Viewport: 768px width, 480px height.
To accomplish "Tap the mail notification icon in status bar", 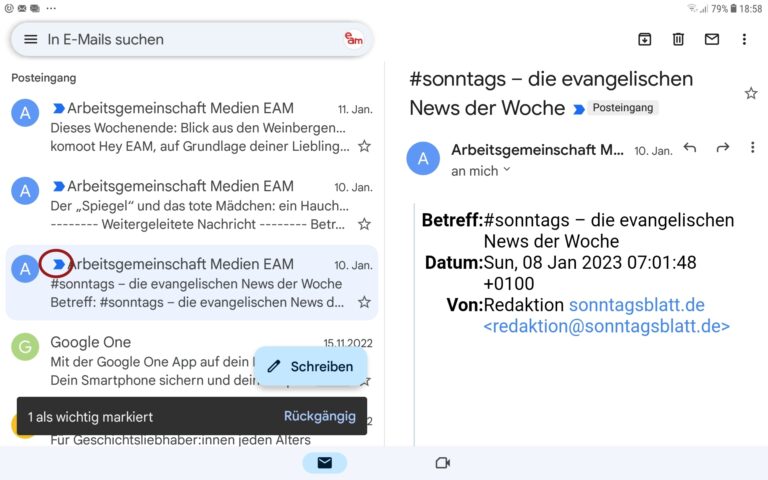I will click(x=22, y=8).
